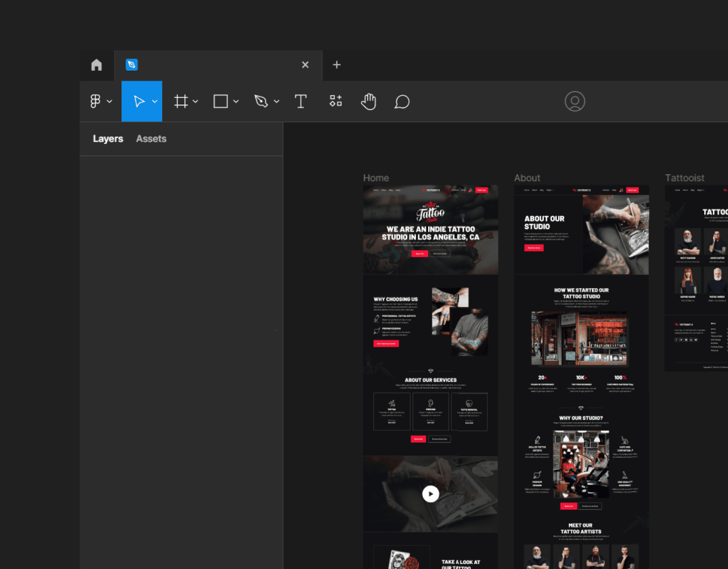The height and width of the screenshot is (569, 728).
Task: Open the Resources panel icon
Action: (x=335, y=101)
